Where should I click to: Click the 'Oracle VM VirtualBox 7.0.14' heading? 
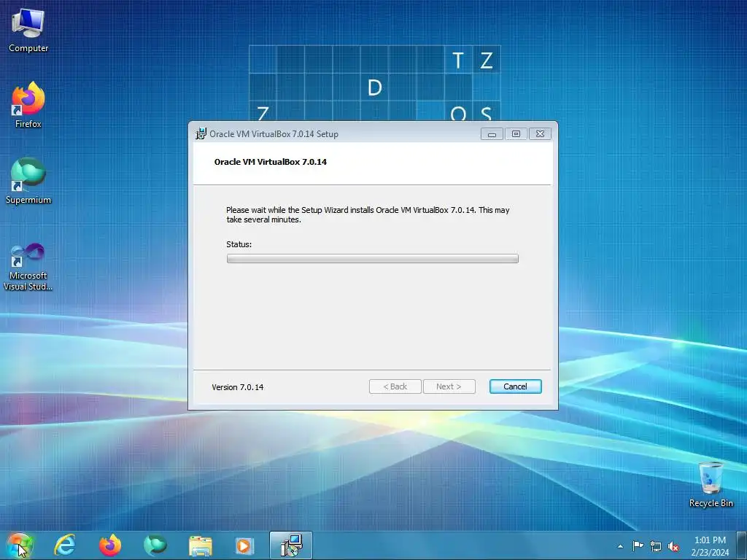[271, 162]
